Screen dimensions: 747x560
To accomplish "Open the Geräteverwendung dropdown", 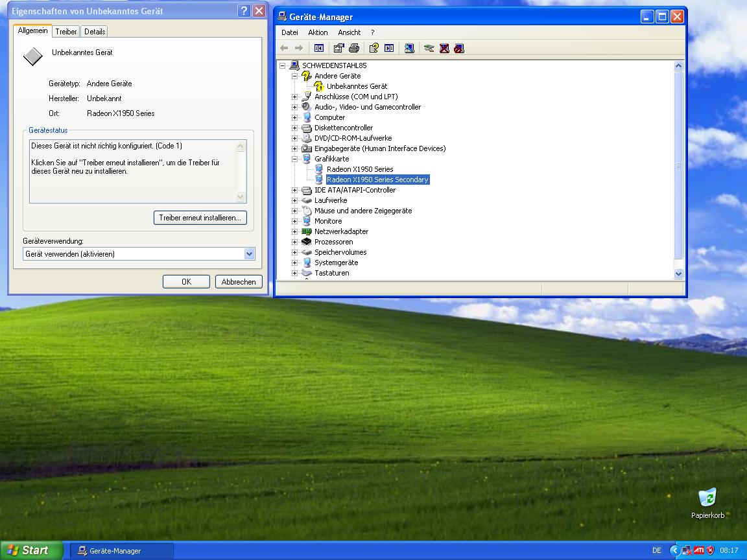I will (x=249, y=254).
